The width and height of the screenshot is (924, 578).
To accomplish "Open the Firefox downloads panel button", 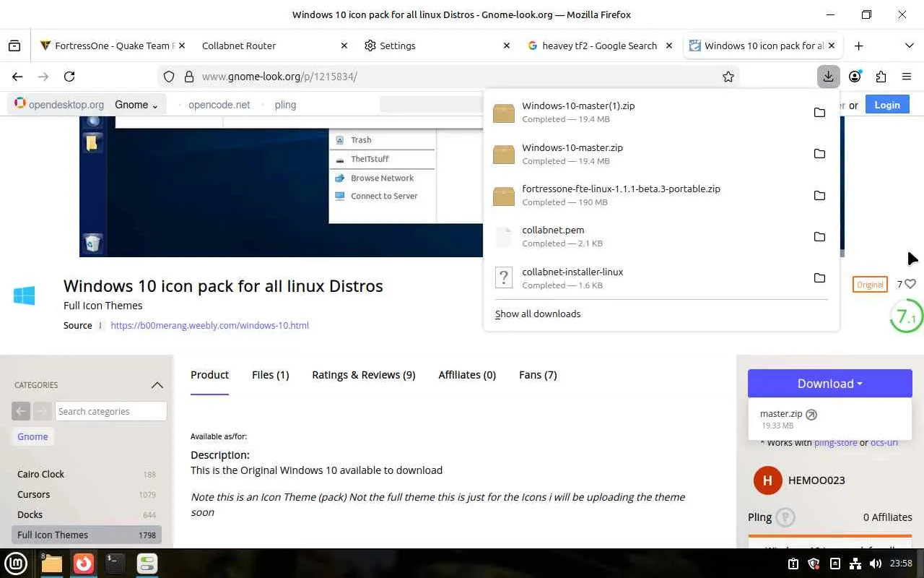I will click(x=828, y=77).
